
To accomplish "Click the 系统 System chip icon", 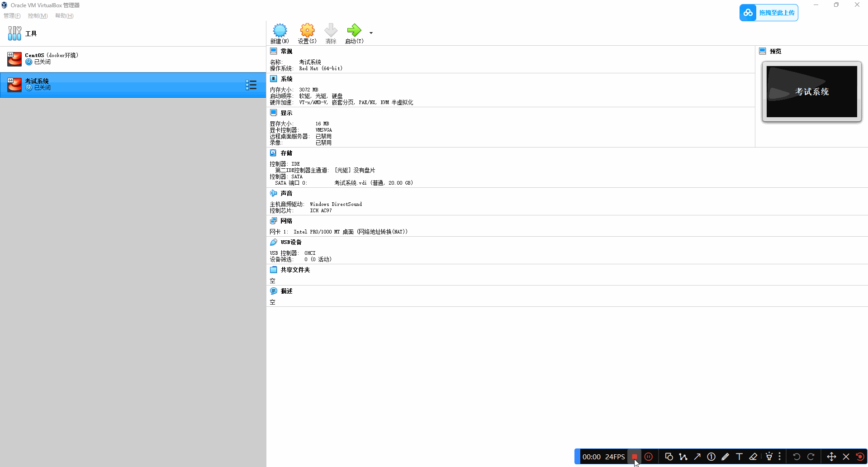I will (274, 79).
